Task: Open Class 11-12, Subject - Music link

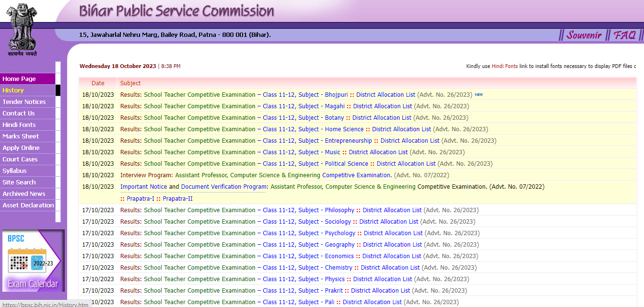Action: pos(302,152)
